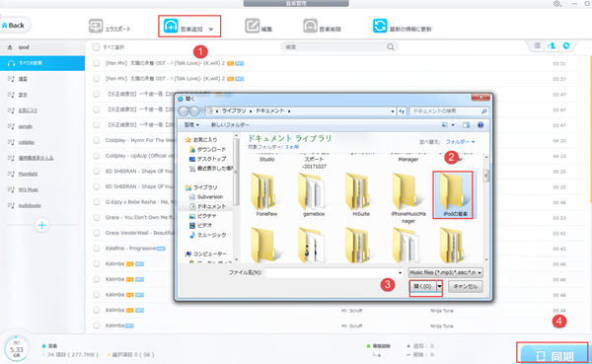Viewport: 592px width, 364px height.
Task: Click 新しいフォルダー (New Folder) button
Action: coord(230,125)
